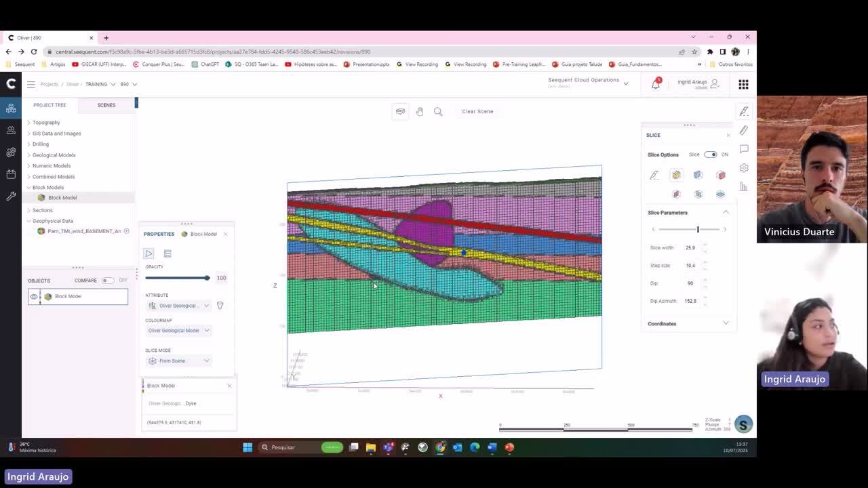Viewport: 868px width, 488px height.
Task: Close the Block Model info popup
Action: coord(229,386)
